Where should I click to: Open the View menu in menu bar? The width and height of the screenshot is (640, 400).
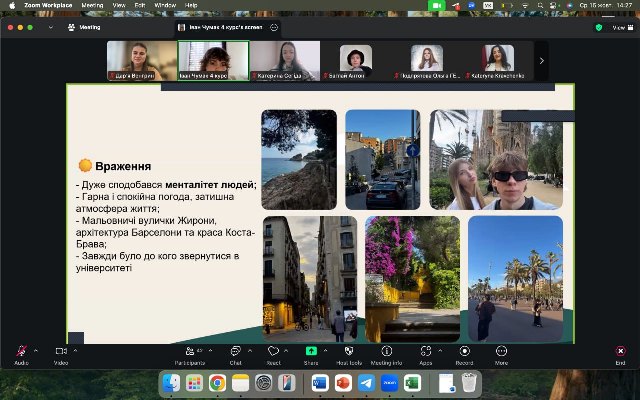119,5
